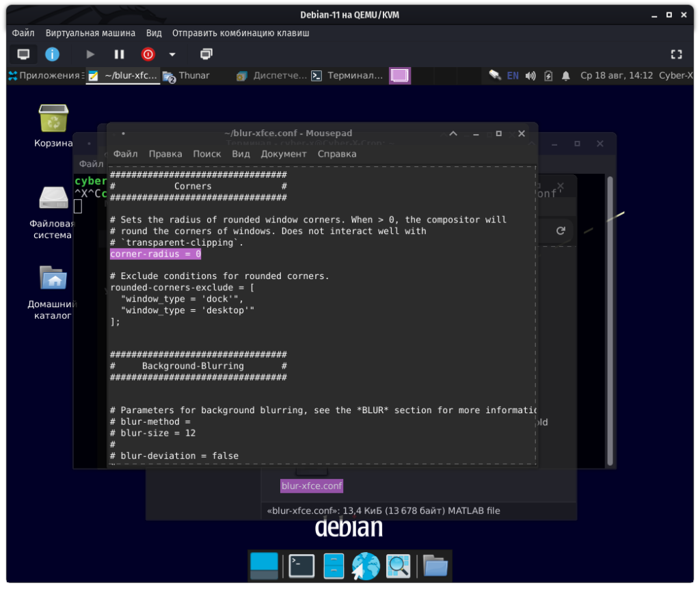Open the volume control in system tray
The height and width of the screenshot is (589, 700).
530,75
